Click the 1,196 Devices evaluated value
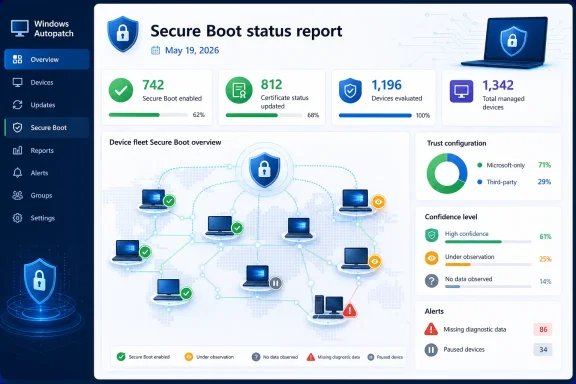 tap(386, 85)
